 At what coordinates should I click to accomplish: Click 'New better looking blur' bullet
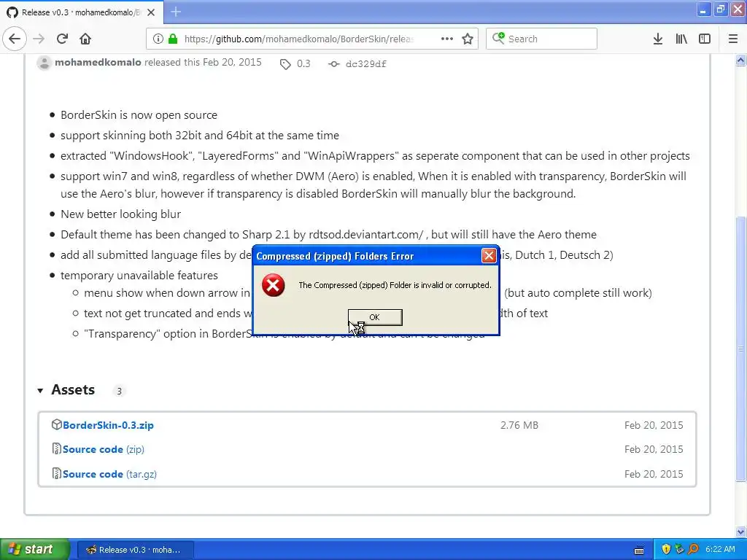120,214
